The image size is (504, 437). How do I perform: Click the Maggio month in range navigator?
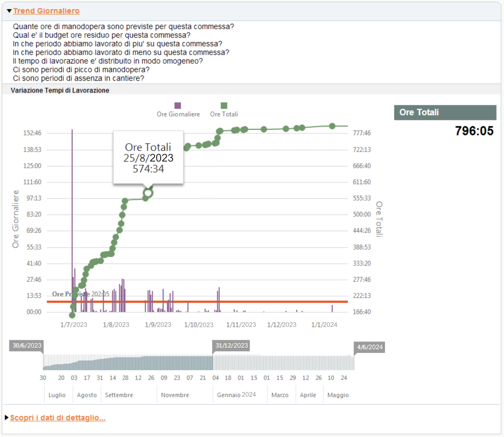click(338, 395)
